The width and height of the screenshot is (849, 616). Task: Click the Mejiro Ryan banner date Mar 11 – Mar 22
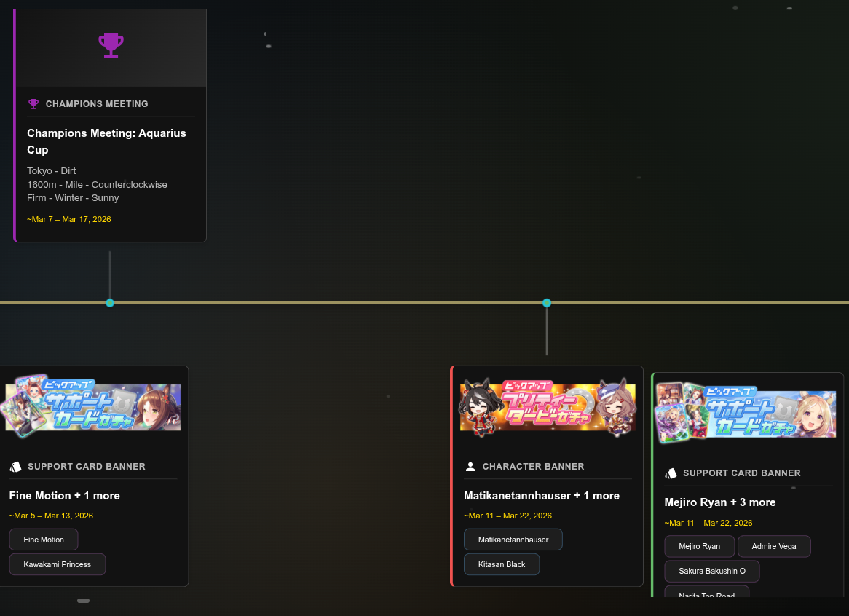click(708, 523)
